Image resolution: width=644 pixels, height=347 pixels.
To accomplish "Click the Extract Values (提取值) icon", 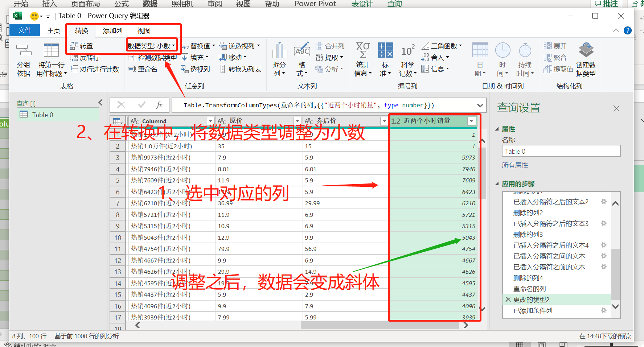I will [547, 69].
